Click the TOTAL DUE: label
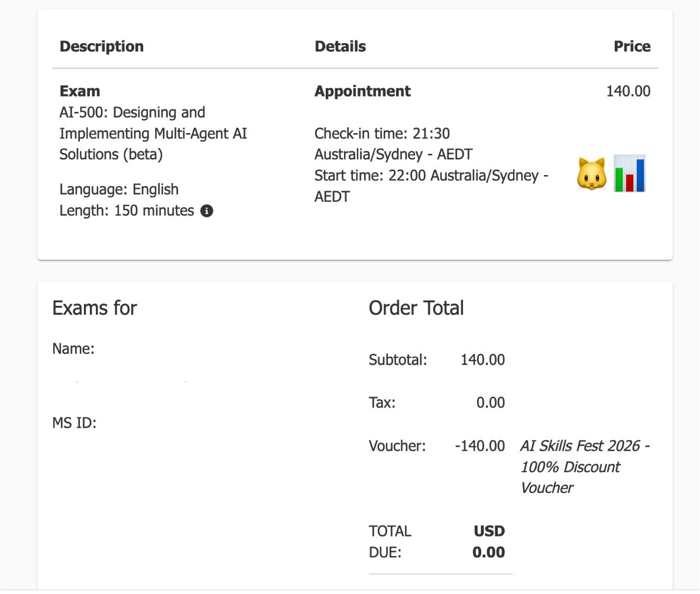The height and width of the screenshot is (594, 700). [x=390, y=541]
